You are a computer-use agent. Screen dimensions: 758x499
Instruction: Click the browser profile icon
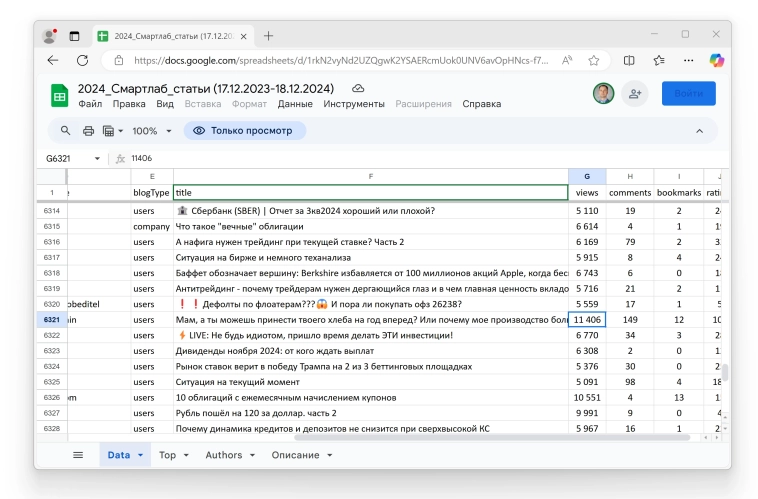pyautogui.click(x=49, y=36)
